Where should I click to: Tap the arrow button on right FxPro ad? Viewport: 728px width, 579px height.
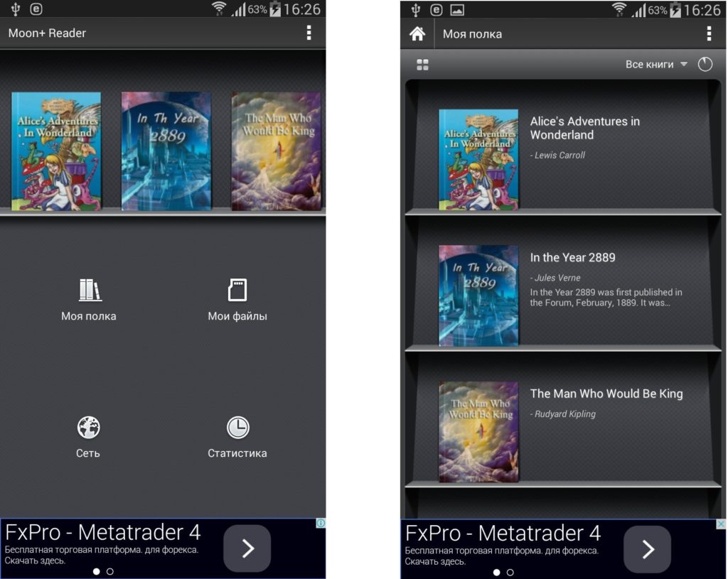[x=648, y=549]
